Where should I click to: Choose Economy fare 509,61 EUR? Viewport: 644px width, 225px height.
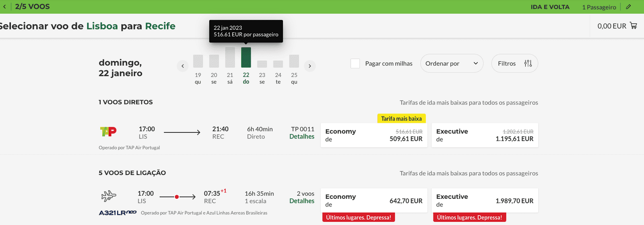374,135
